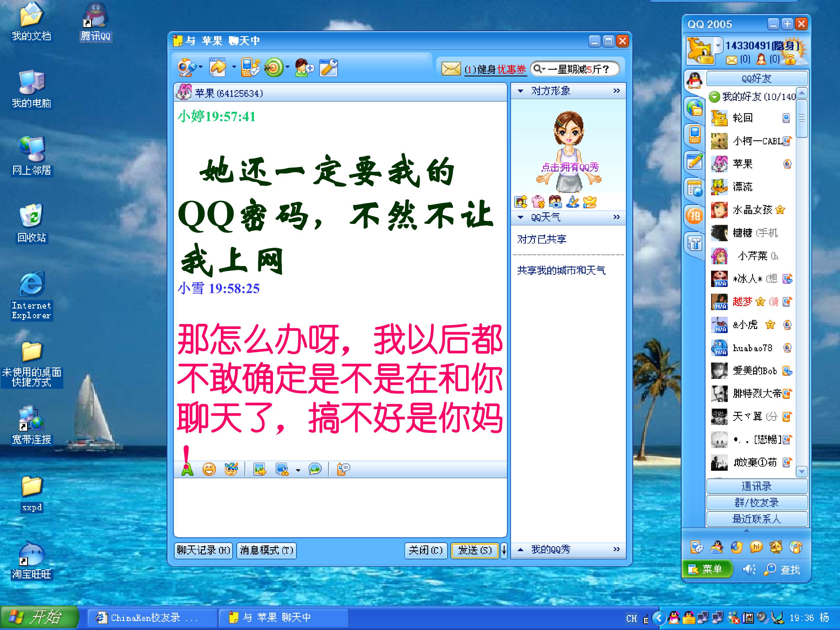This screenshot has height=630, width=840.
Task: Click the 发送(S) send button
Action: coord(475,550)
